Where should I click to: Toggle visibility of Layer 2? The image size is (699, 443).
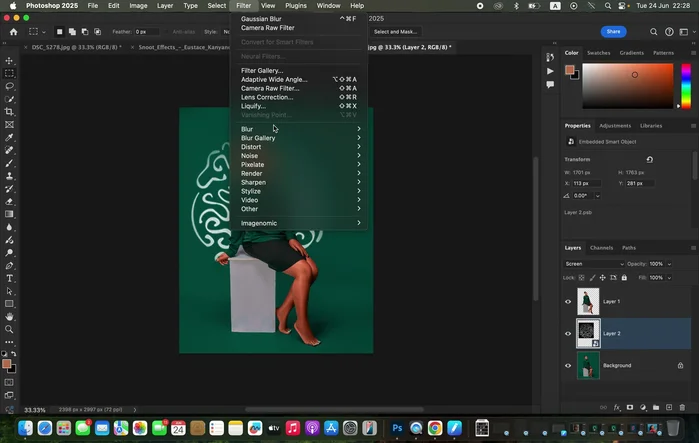568,333
